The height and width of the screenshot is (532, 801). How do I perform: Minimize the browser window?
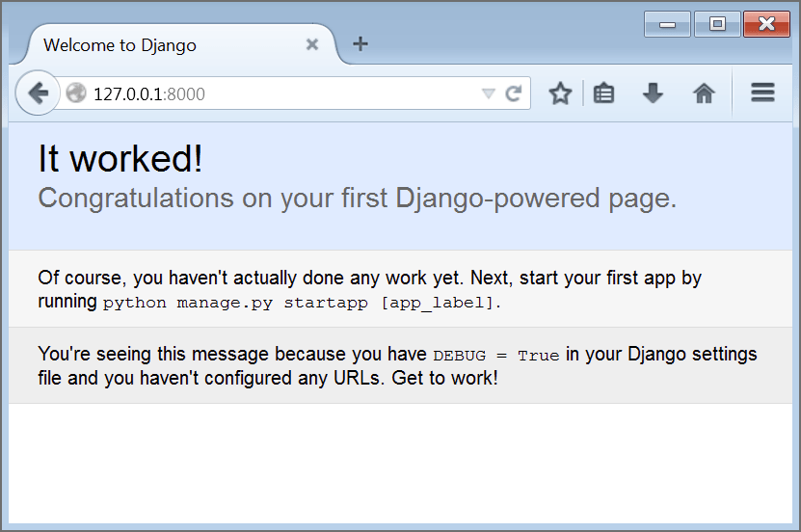pyautogui.click(x=667, y=24)
